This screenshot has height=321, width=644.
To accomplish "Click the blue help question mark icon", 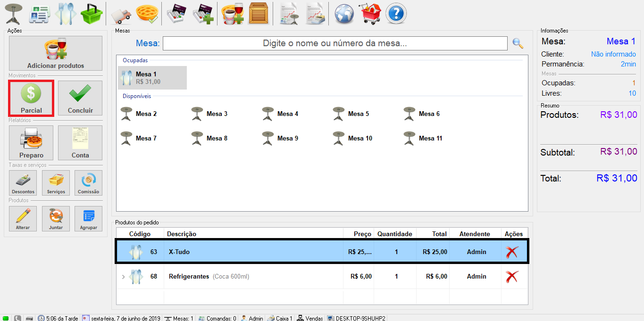I will pyautogui.click(x=396, y=13).
